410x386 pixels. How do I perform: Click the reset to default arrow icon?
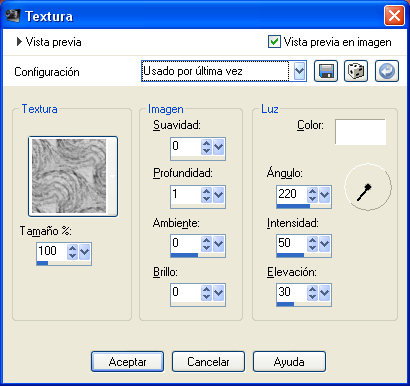pyautogui.click(x=387, y=71)
